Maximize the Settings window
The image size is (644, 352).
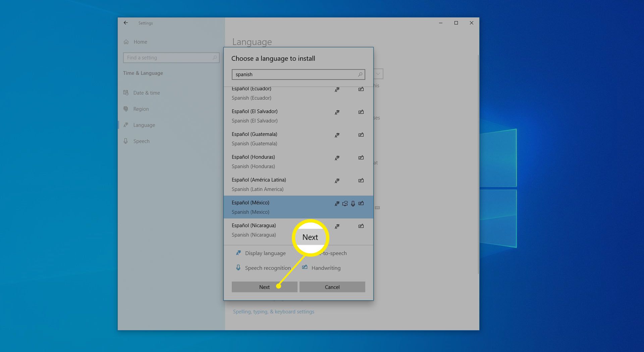pyautogui.click(x=456, y=23)
